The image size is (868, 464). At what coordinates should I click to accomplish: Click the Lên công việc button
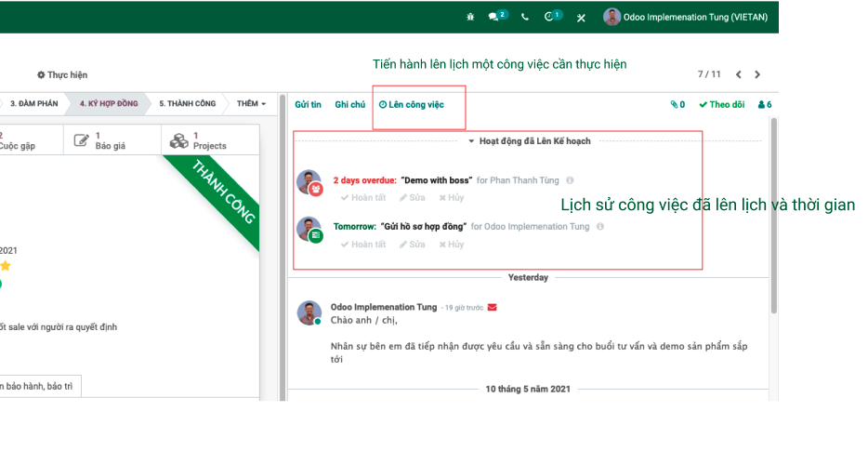point(412,104)
